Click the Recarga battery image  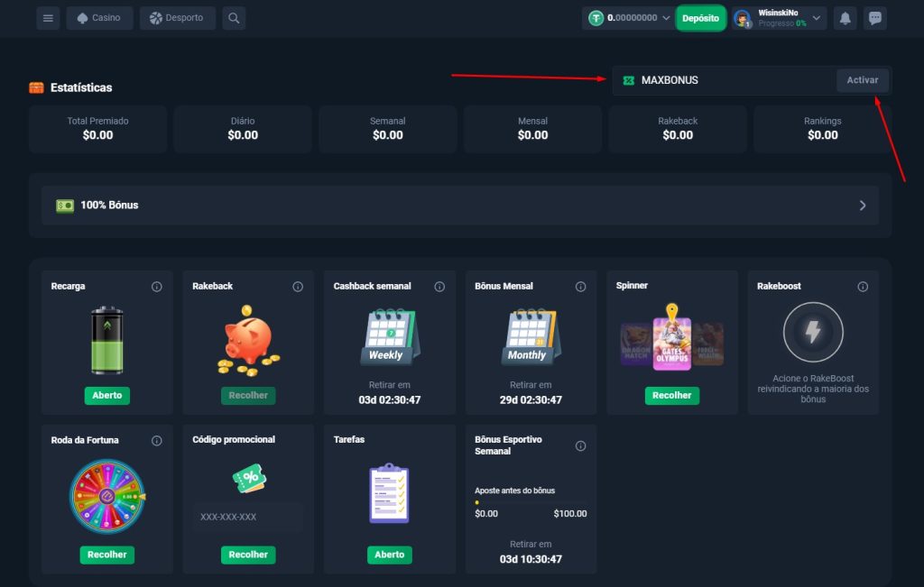coord(106,340)
